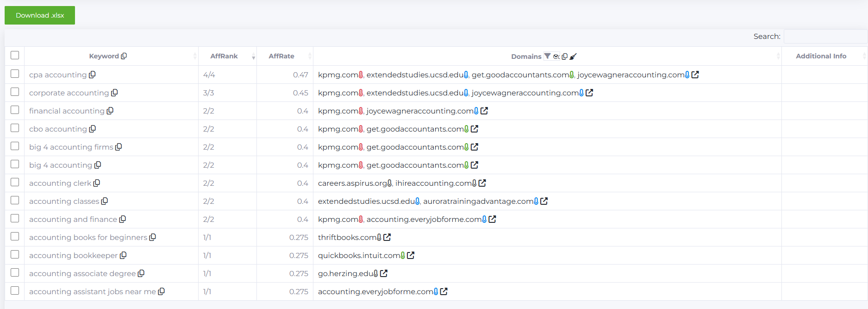The width and height of the screenshot is (868, 309).
Task: Click AffRank value 4/4 for cpa accounting
Action: point(209,75)
